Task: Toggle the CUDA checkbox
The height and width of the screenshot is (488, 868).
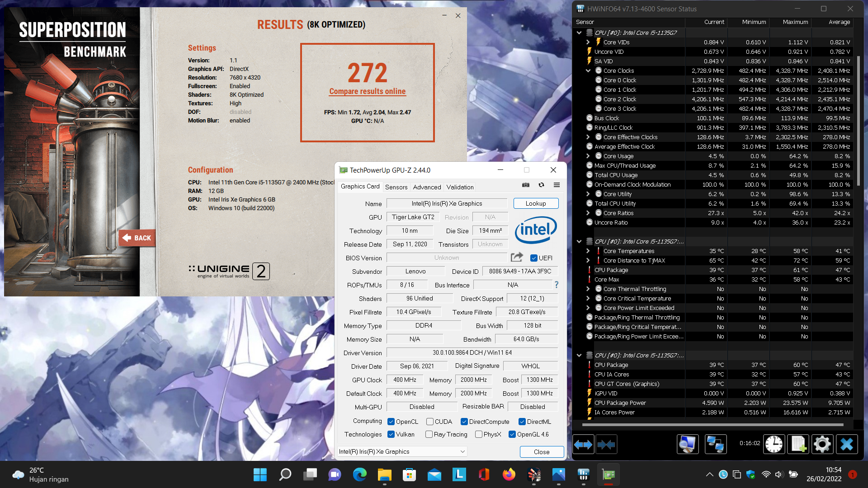Action: [x=430, y=422]
